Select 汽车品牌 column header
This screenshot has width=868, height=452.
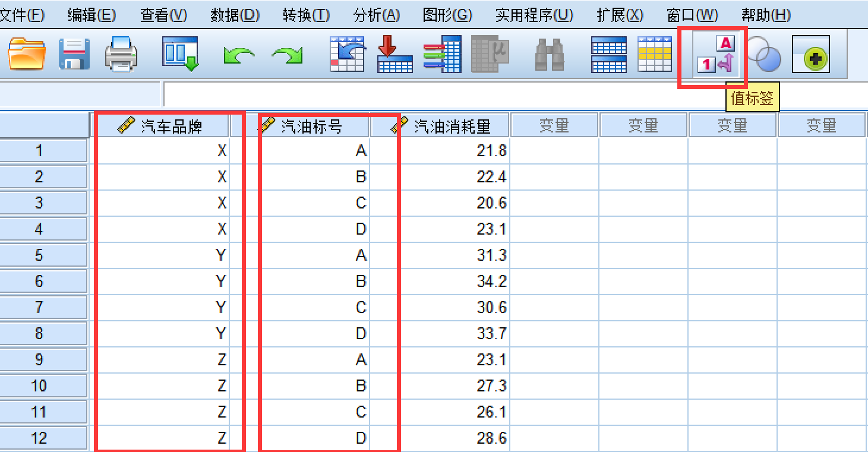(160, 125)
